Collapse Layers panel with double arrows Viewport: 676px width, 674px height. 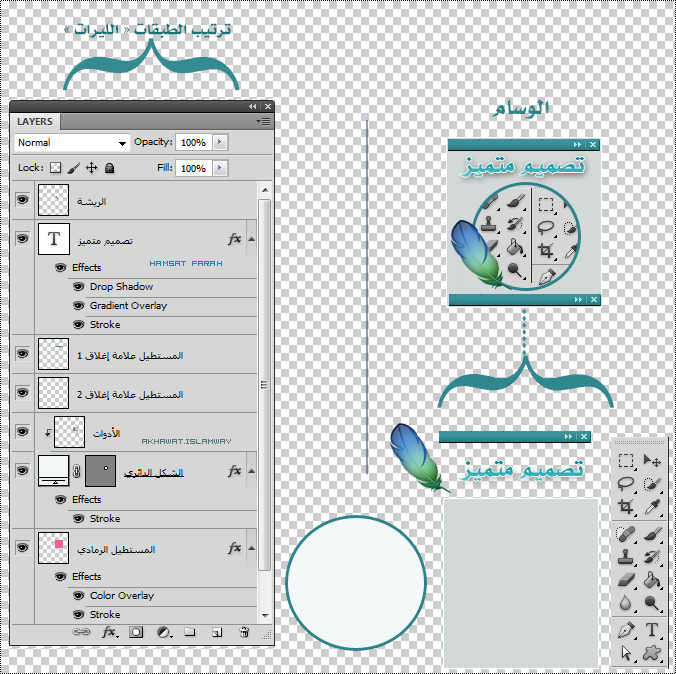[x=253, y=107]
